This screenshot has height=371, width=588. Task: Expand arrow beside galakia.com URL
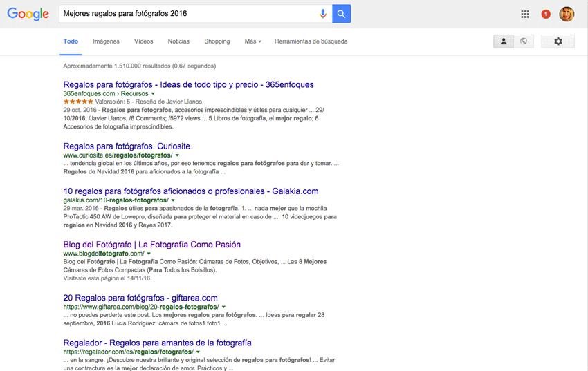pos(173,200)
